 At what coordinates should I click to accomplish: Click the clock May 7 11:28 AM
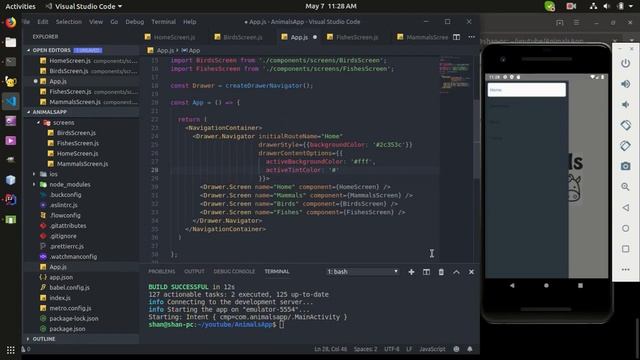point(331,6)
